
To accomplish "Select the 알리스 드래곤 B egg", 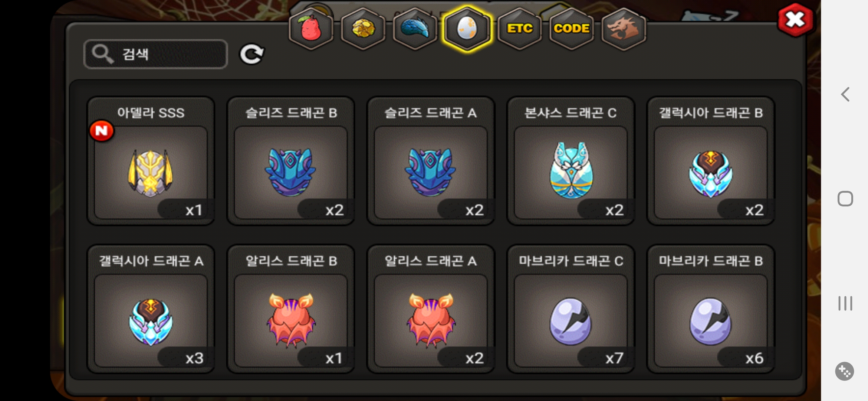I will pos(291,309).
